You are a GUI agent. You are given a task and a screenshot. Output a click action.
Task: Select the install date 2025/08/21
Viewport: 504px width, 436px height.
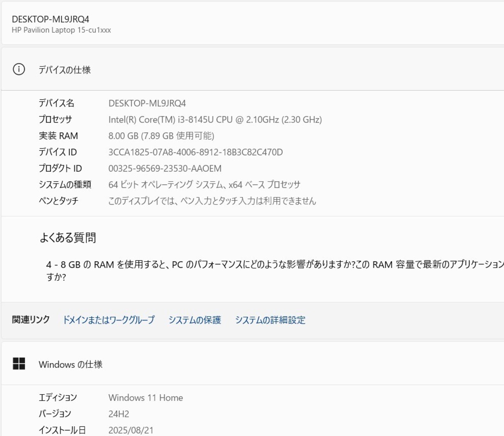[131, 430]
